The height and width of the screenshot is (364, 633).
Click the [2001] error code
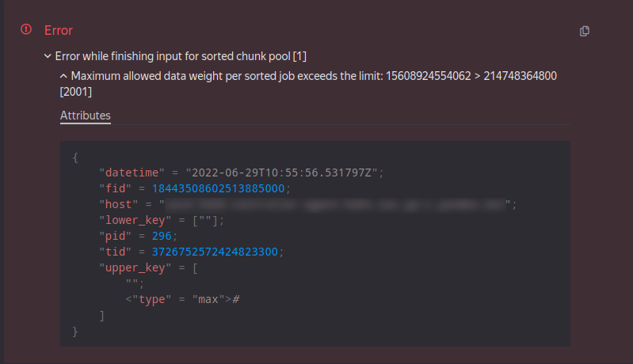tap(77, 93)
